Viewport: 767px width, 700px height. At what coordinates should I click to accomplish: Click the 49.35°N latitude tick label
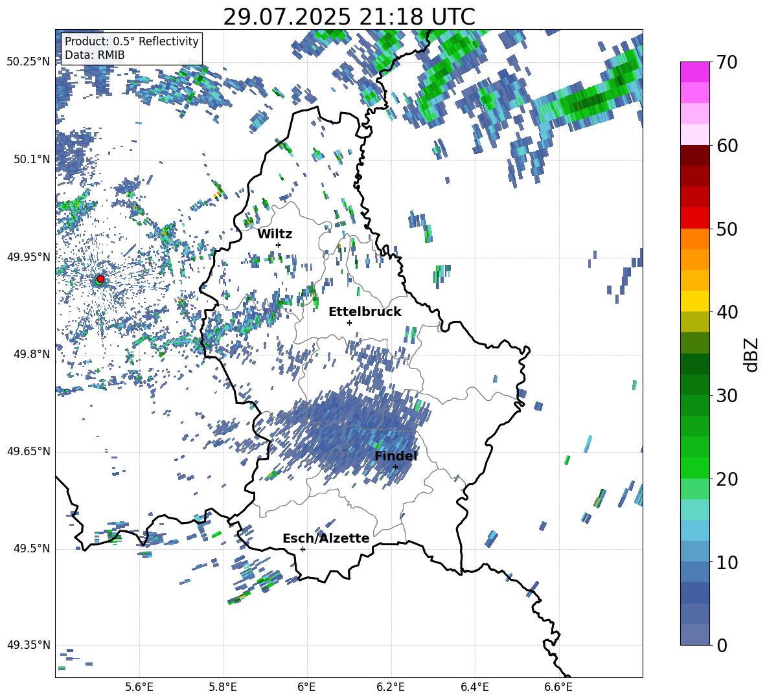pos(29,645)
